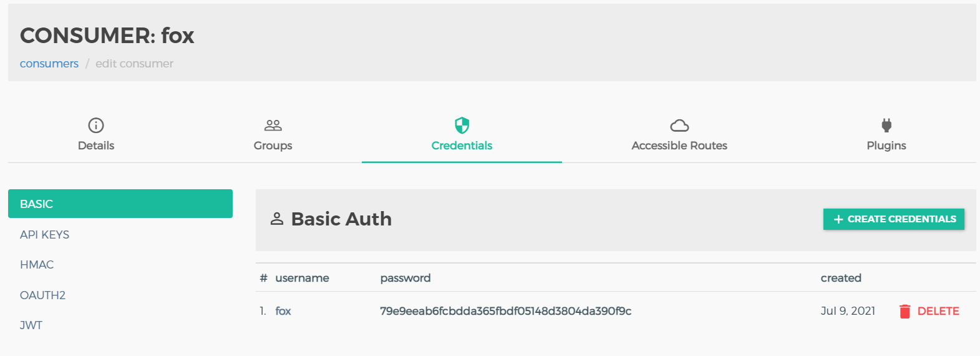
Task: Click the Credentials shield icon
Action: [x=462, y=126]
